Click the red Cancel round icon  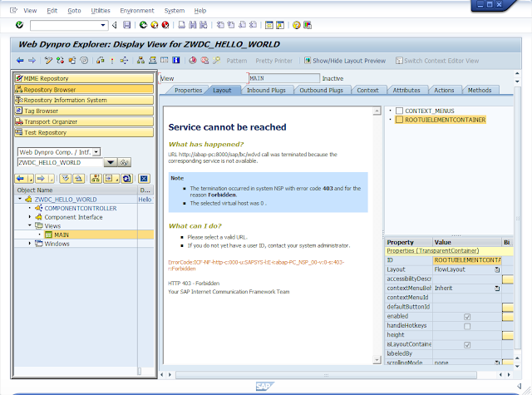pyautogui.click(x=165, y=25)
